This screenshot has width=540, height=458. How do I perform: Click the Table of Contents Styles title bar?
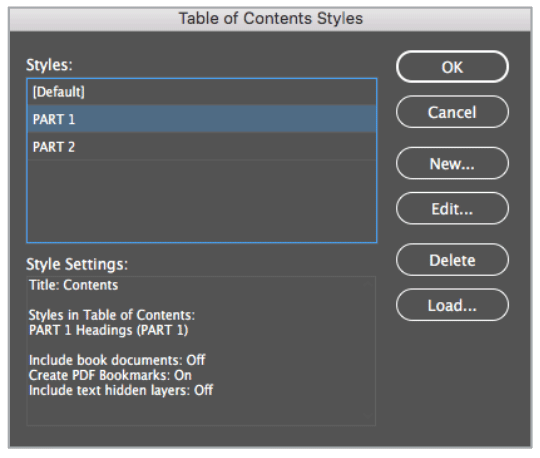270,19
